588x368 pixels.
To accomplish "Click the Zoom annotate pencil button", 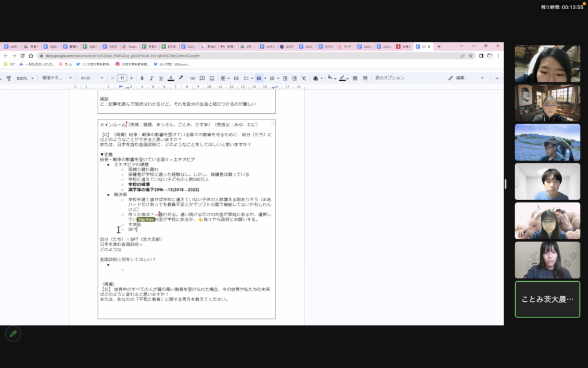I will (x=13, y=333).
